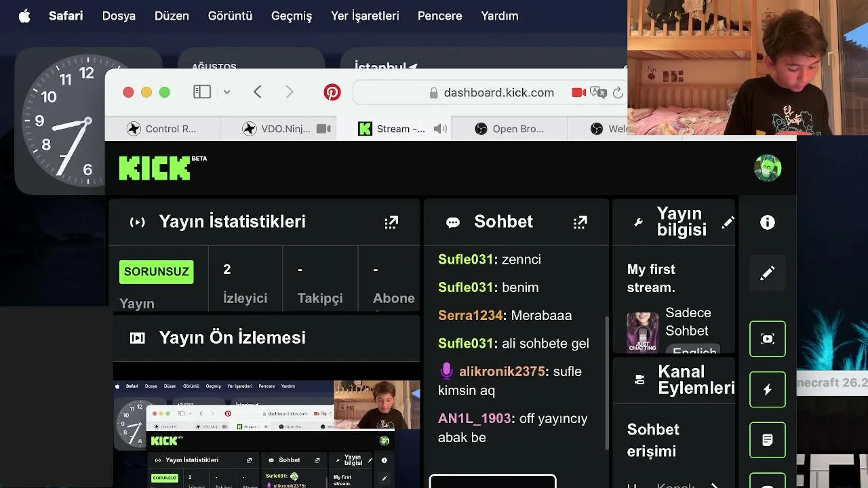Click the Sohbet speech bubble icon

point(453,222)
